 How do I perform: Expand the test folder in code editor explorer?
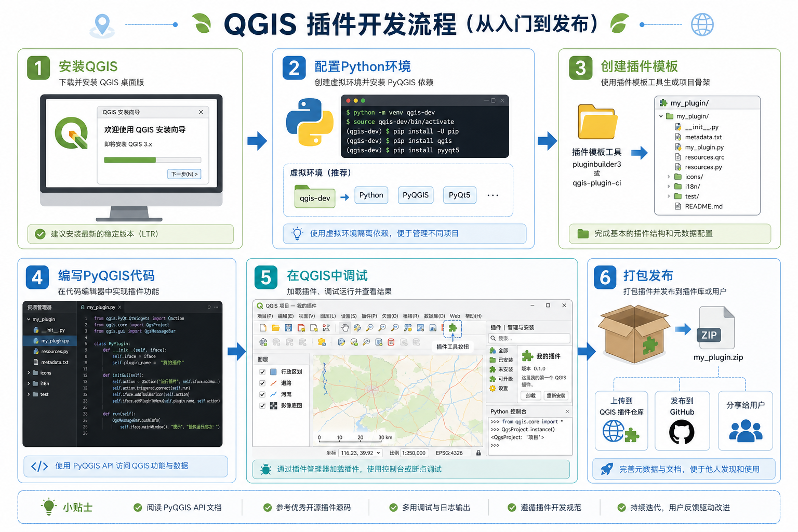(x=29, y=394)
